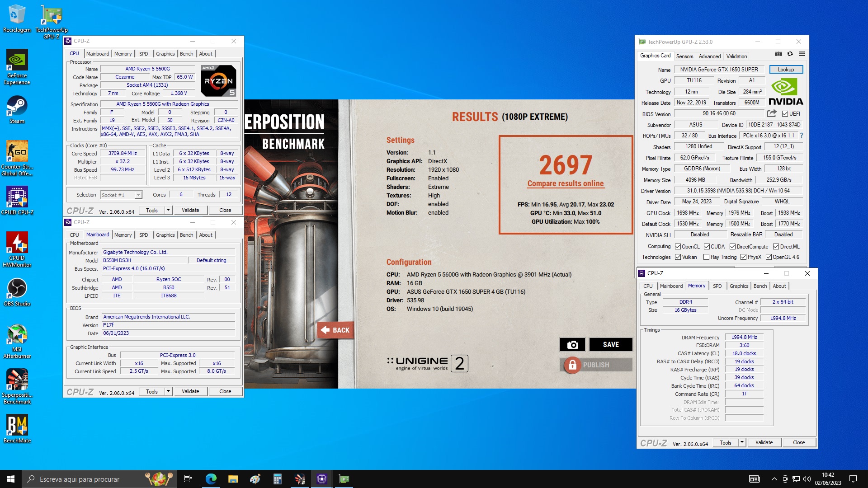Open File Explorer from the taskbar

coord(233,479)
